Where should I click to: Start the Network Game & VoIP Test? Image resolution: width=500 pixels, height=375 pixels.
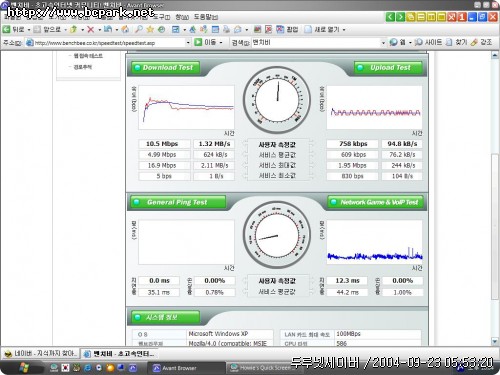(376, 202)
